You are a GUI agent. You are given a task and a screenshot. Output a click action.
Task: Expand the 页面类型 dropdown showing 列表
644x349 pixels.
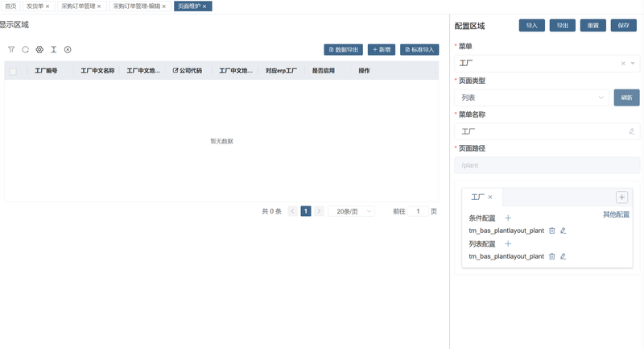[531, 98]
